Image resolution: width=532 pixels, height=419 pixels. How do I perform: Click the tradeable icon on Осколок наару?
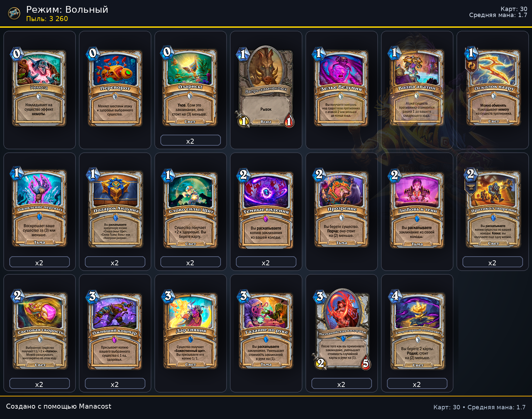[x=471, y=66]
